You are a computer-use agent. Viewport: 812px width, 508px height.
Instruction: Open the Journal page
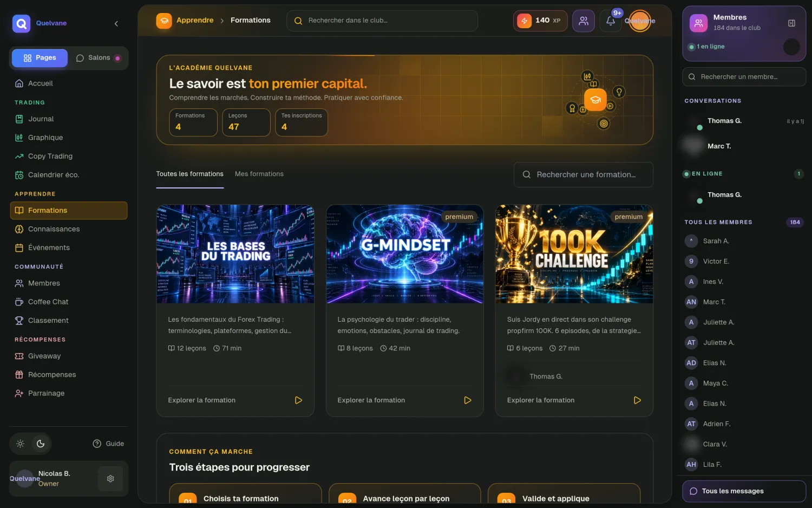pyautogui.click(x=69, y=119)
